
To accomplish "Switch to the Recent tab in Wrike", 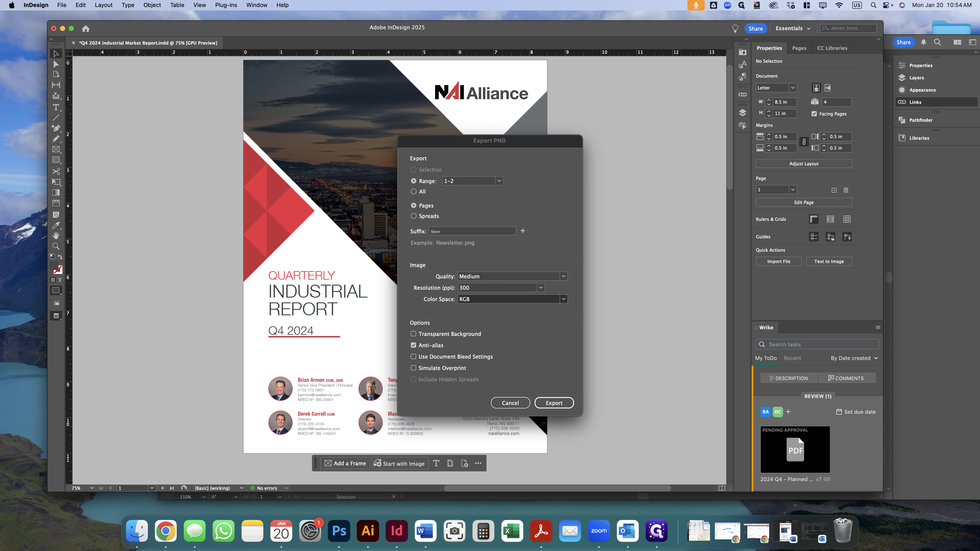I will tap(792, 358).
